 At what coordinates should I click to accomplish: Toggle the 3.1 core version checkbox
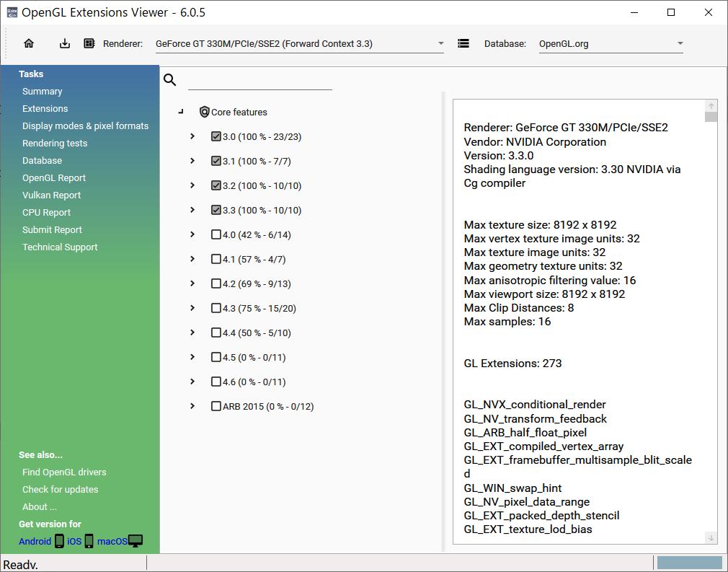pos(216,161)
